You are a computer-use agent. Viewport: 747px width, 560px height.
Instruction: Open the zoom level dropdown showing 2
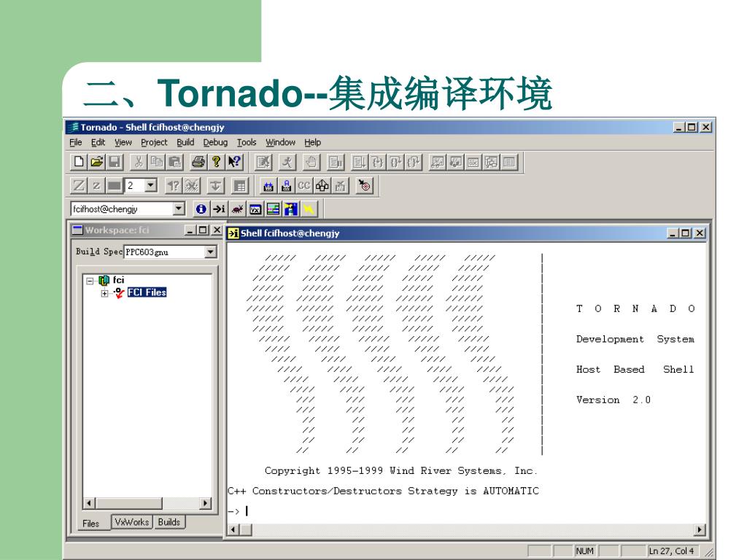coord(151,185)
